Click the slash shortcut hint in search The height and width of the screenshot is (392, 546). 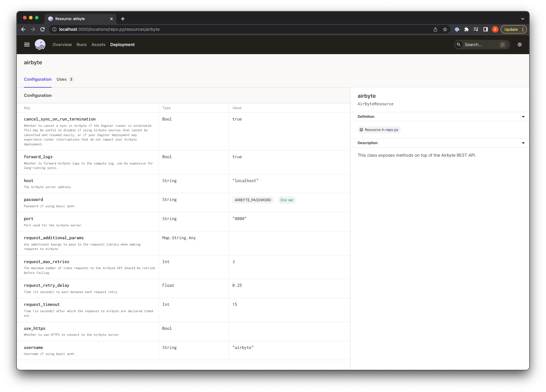(502, 45)
